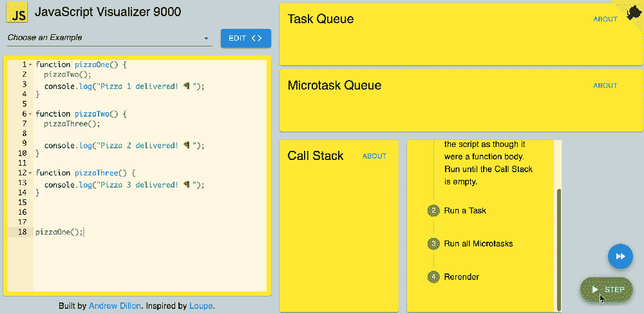The image size is (644, 314).
Task: Visit the Loupe link
Action: click(201, 306)
